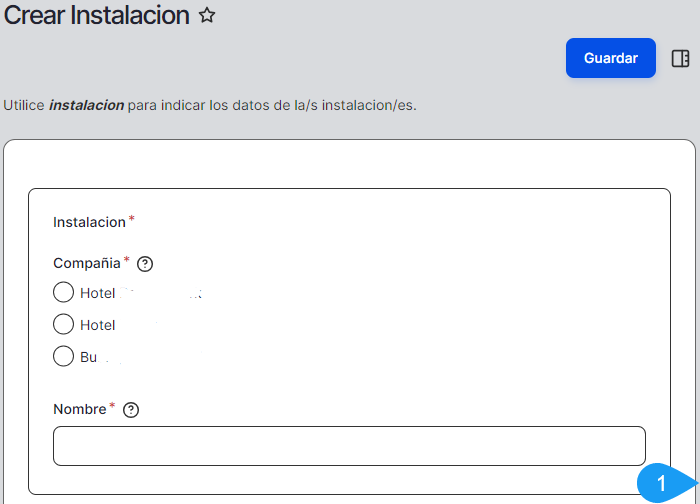Click the first Hotel option label text

pyautogui.click(x=98, y=294)
